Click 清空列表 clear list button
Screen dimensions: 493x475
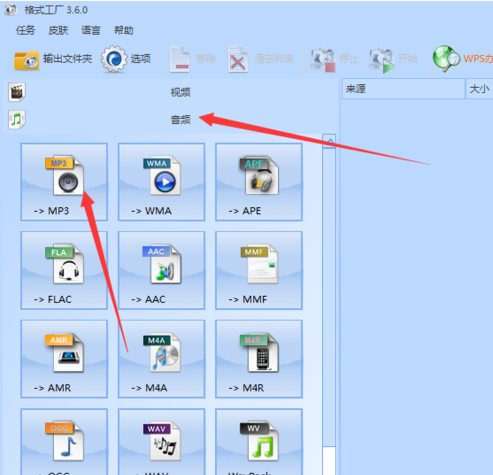click(x=261, y=59)
